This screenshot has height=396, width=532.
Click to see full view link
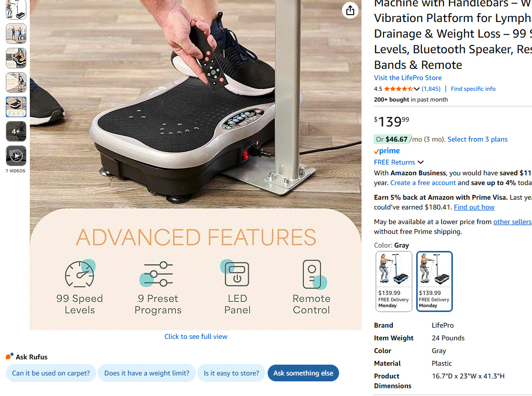tap(196, 336)
